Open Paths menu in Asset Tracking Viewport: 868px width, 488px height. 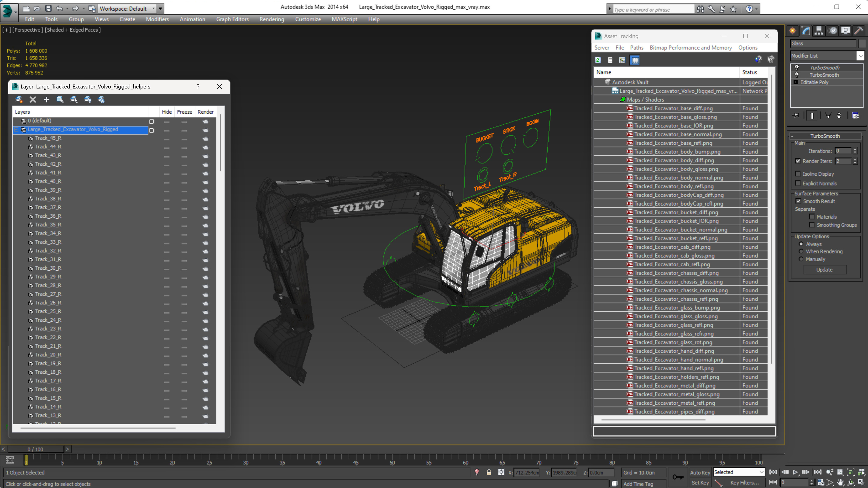636,47
